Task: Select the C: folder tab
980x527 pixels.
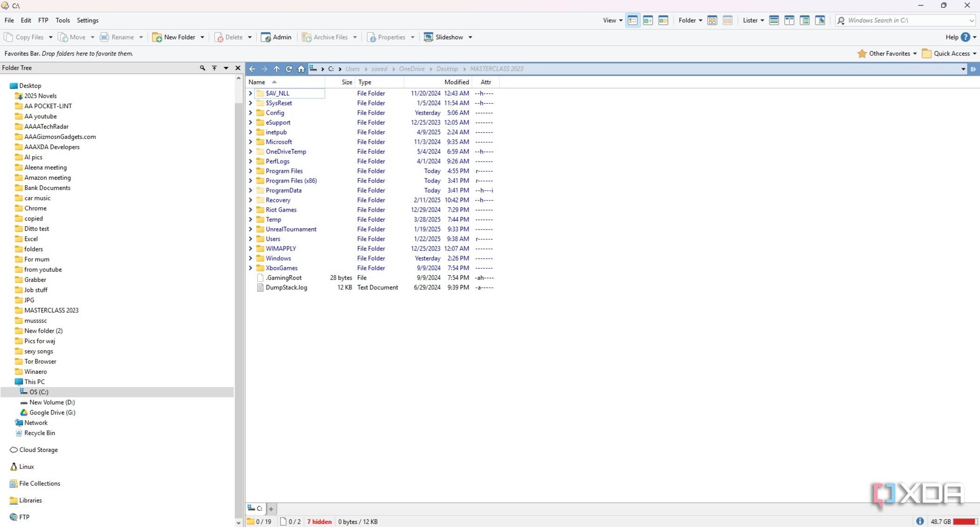Action: coord(255,508)
